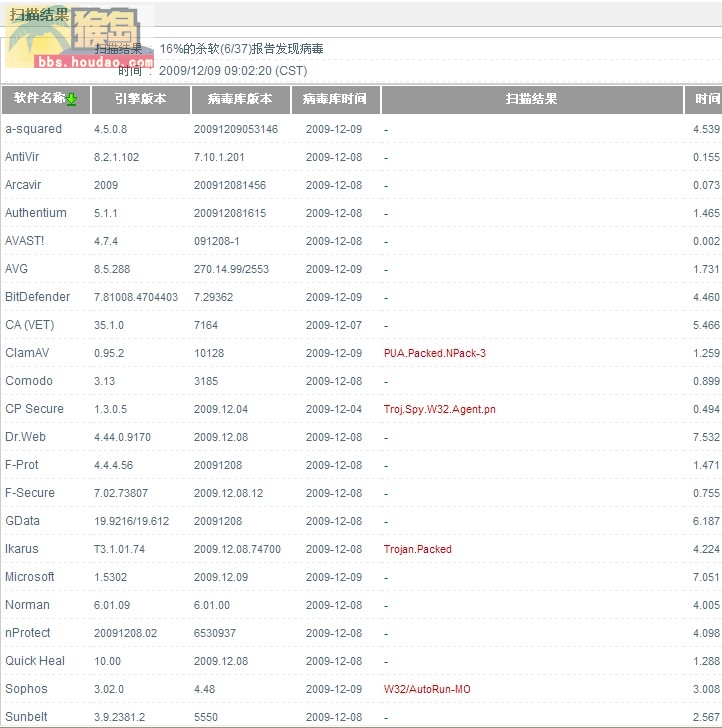Viewport: 722px width, 728px height.
Task: Select the a-squared row name
Action: 33,129
